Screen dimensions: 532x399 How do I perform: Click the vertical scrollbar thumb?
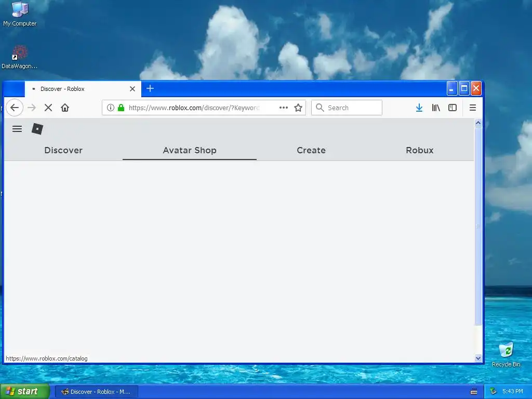pyautogui.click(x=478, y=226)
